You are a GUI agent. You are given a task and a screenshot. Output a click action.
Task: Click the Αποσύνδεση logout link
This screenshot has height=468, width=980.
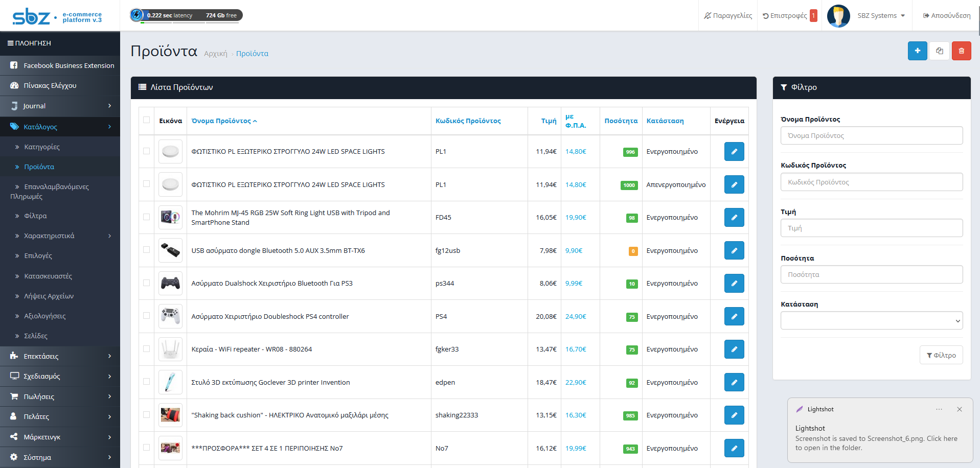[x=946, y=16]
